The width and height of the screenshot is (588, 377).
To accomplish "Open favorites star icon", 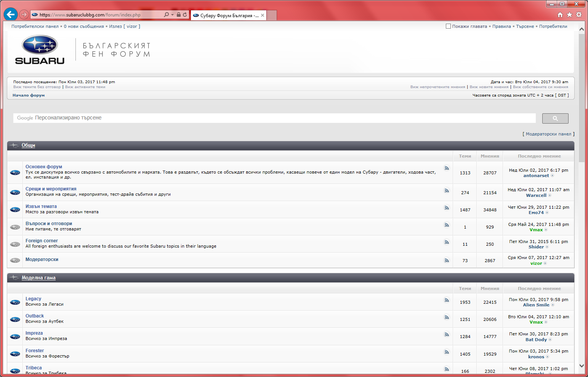I will click(569, 14).
